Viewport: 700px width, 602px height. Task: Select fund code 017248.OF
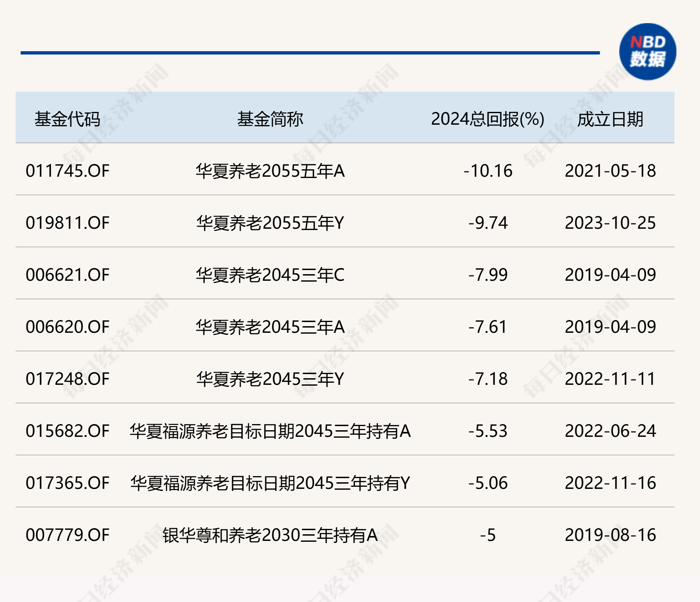coord(68,379)
